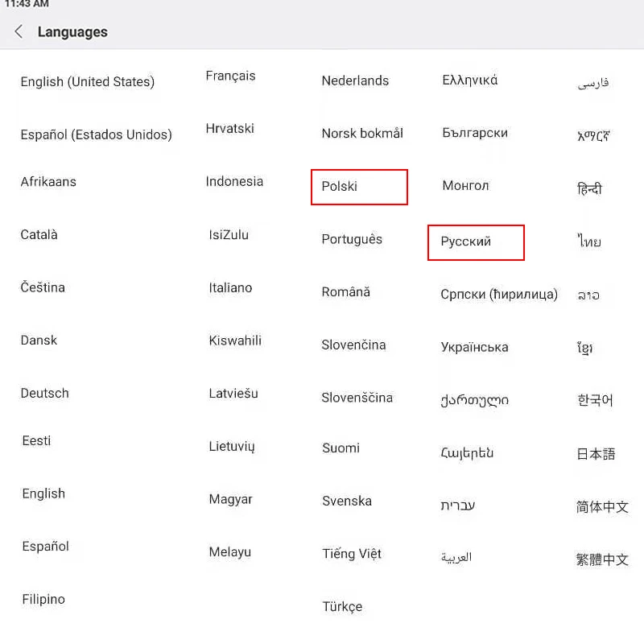Pick Slovenščina language
Viewport: 644px width, 644px height.
pos(357,398)
